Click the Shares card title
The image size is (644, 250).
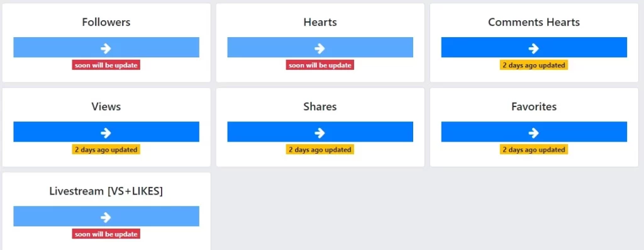[320, 106]
